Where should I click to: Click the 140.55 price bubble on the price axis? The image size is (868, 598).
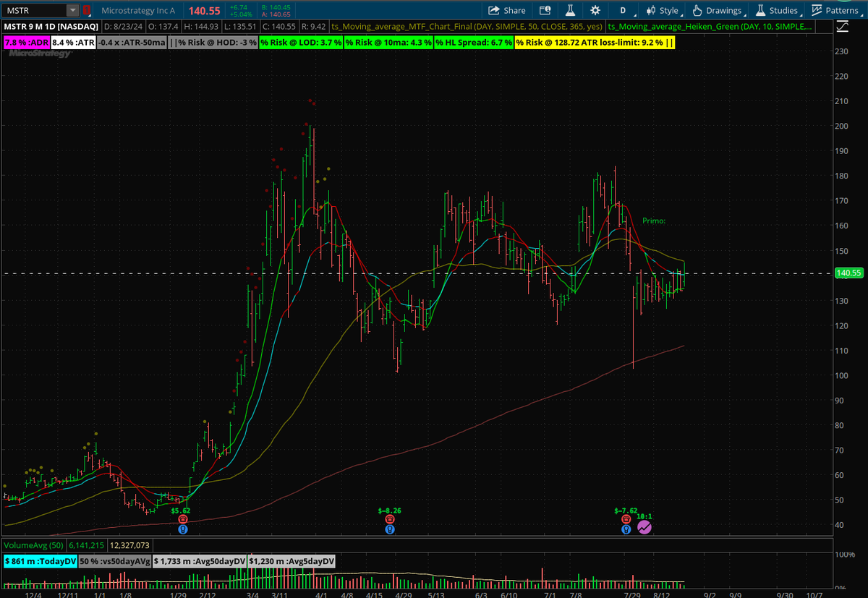click(x=847, y=273)
